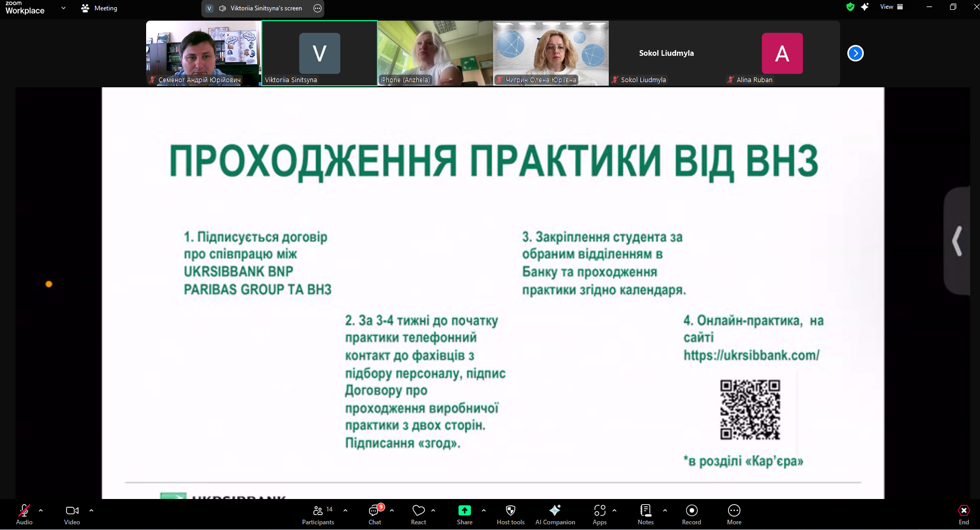The height and width of the screenshot is (530, 980).
Task: Open screen share options ellipsis icon
Action: click(318, 8)
